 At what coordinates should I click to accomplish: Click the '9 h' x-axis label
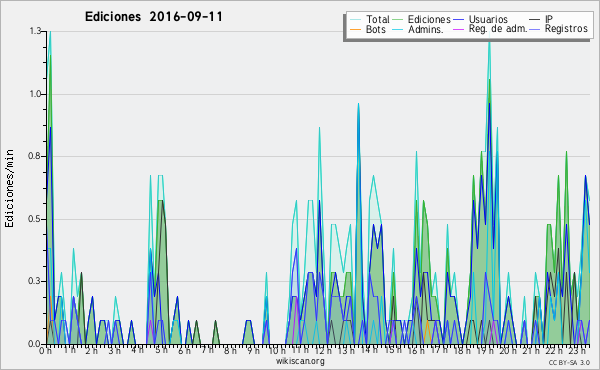tap(253, 351)
